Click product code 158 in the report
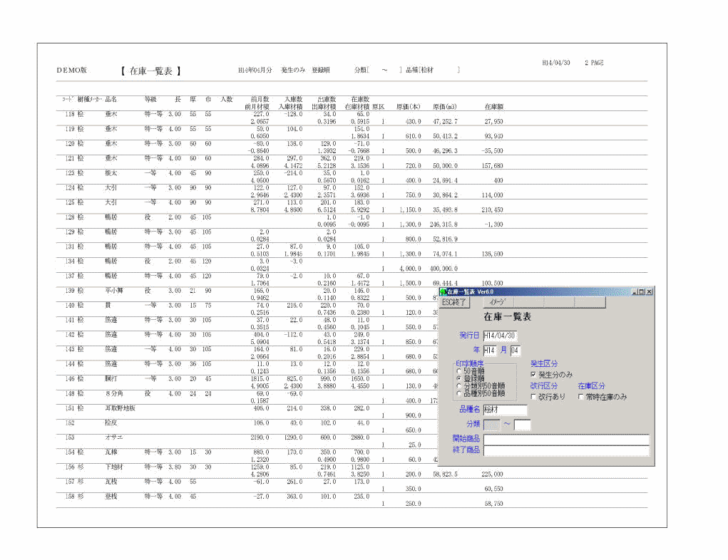 (x=70, y=497)
